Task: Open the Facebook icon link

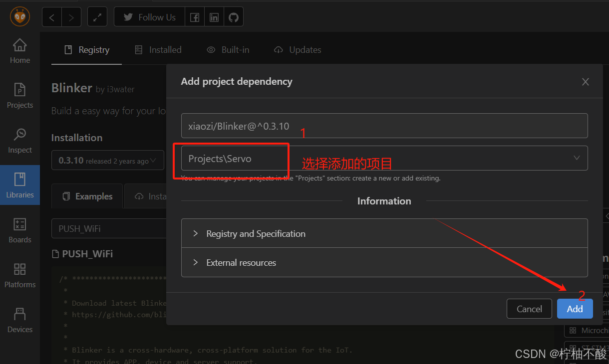Action: click(195, 17)
